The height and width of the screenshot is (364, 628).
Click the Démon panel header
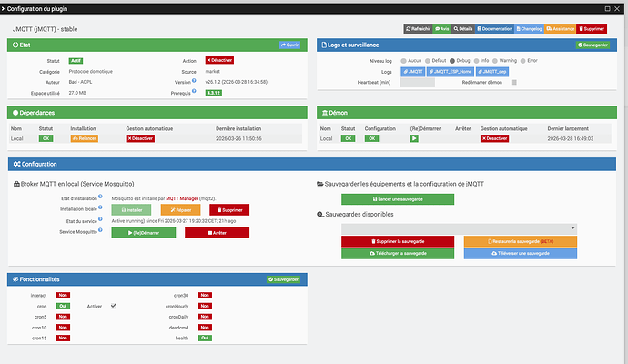coord(467,113)
